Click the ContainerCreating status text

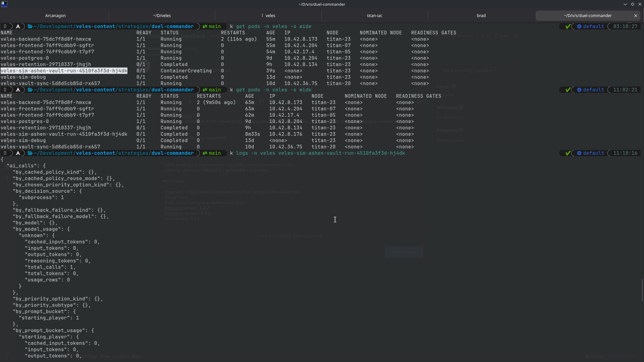186,71
